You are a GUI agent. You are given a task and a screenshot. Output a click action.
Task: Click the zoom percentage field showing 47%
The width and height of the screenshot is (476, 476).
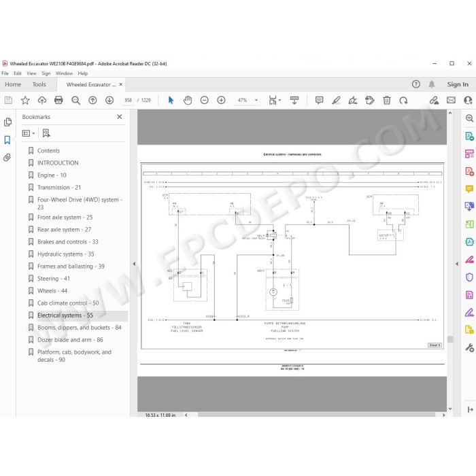coord(243,100)
